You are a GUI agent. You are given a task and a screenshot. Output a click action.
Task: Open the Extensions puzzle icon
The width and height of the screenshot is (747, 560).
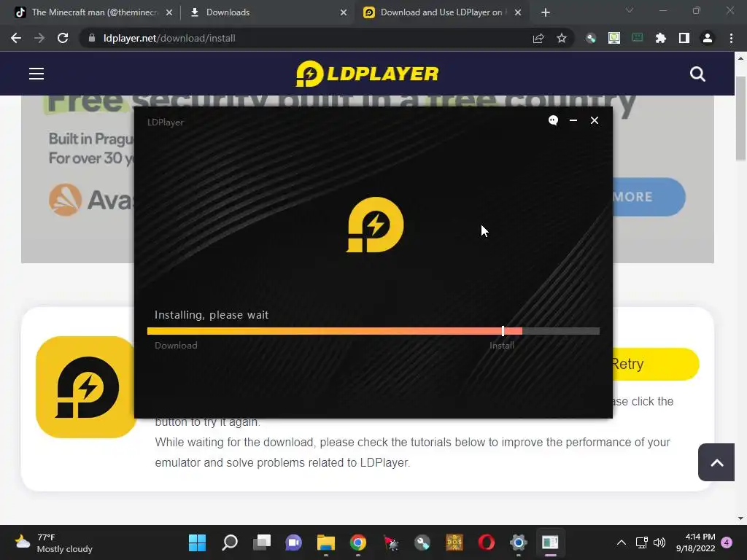[x=661, y=38]
